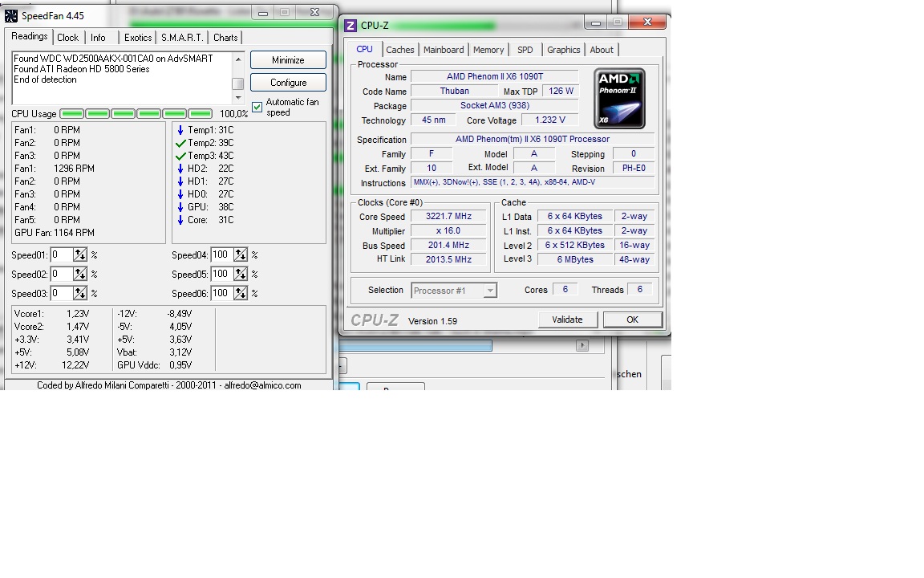Click the Core temperature arrow icon

pyautogui.click(x=180, y=220)
